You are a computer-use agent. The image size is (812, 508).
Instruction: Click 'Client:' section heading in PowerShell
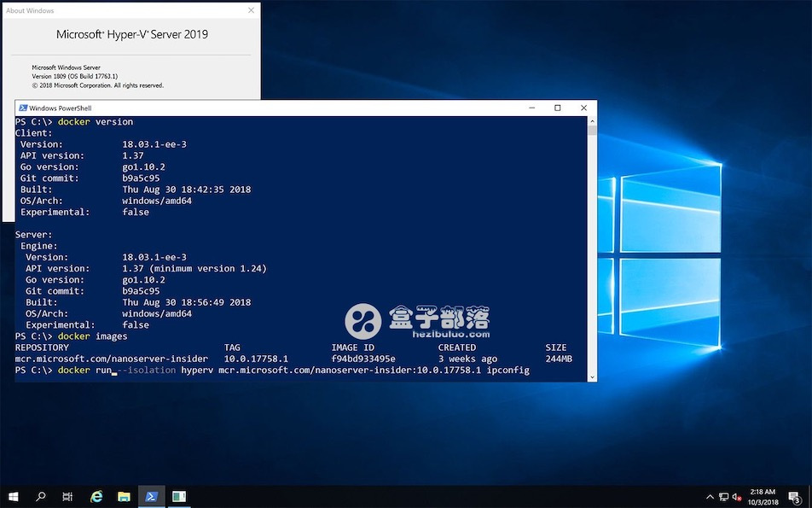[x=33, y=132]
